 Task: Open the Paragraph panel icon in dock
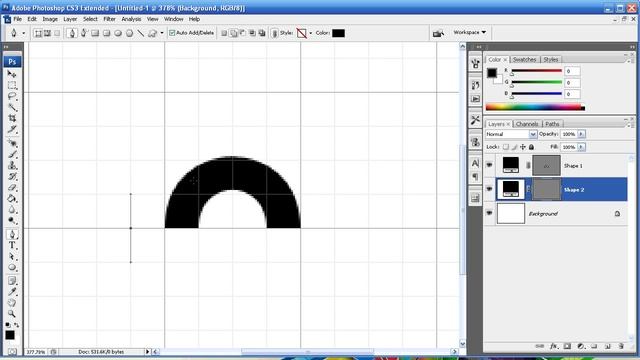click(475, 177)
